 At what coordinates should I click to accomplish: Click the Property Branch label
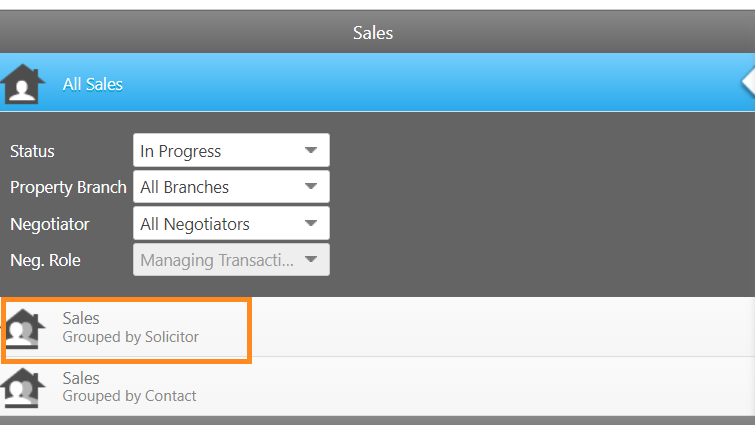(68, 188)
